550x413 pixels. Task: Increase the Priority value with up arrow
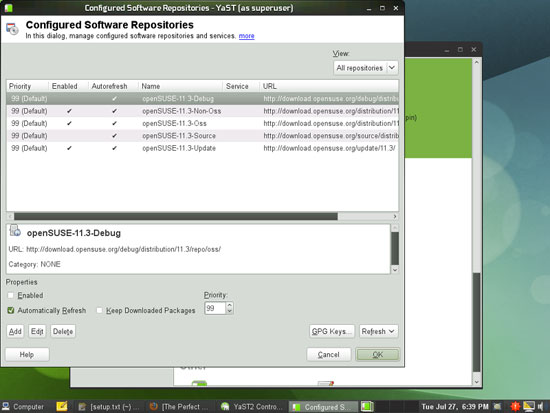(229, 305)
